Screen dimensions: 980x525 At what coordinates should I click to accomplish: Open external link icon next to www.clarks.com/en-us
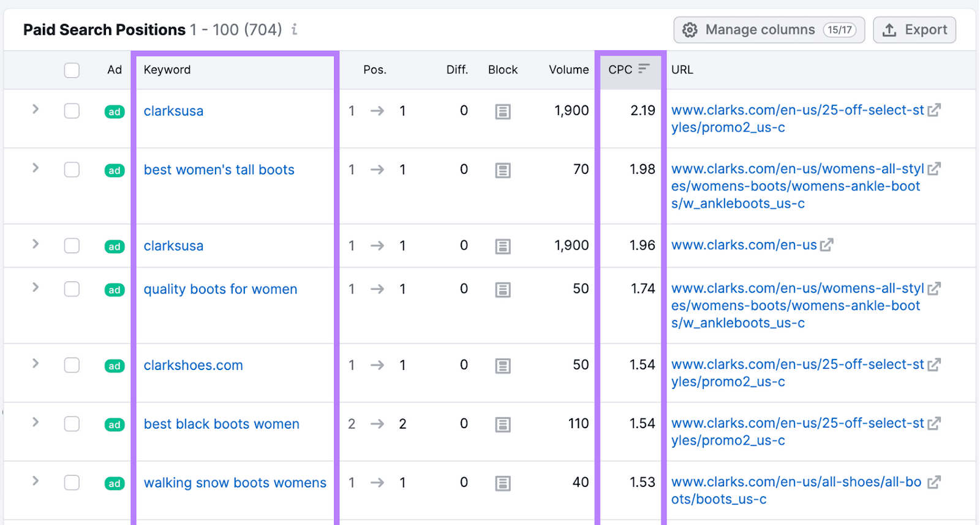pos(827,245)
